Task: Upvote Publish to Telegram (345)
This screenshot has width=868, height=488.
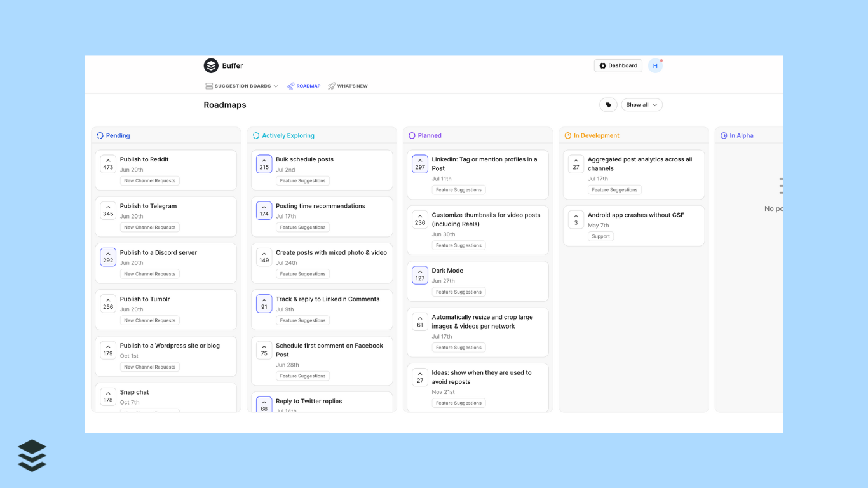Action: [108, 210]
